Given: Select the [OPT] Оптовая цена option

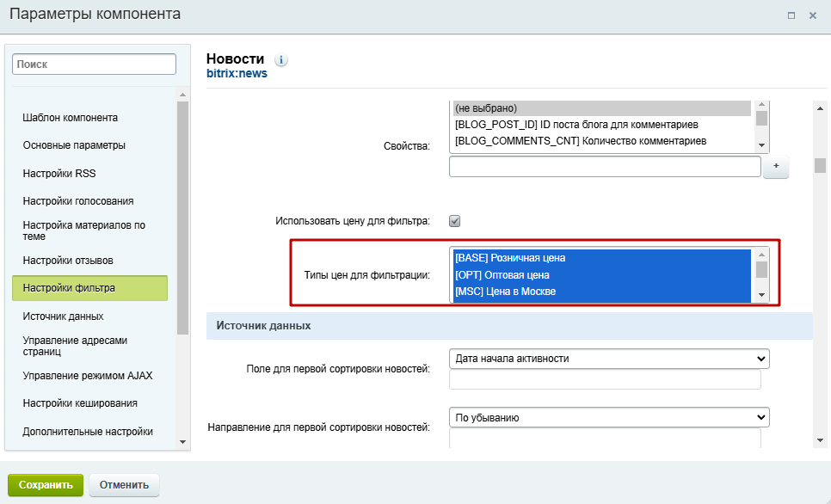Looking at the screenshot, I should pos(602,275).
